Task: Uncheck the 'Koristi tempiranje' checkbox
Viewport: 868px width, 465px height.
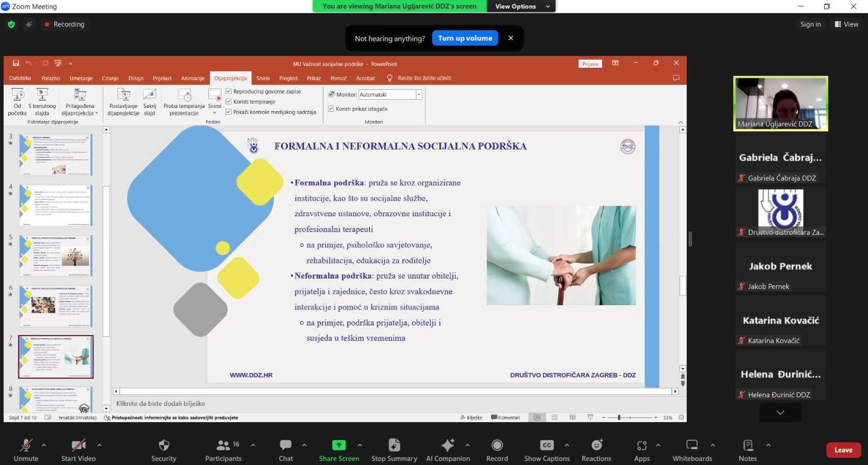Action: coord(229,102)
